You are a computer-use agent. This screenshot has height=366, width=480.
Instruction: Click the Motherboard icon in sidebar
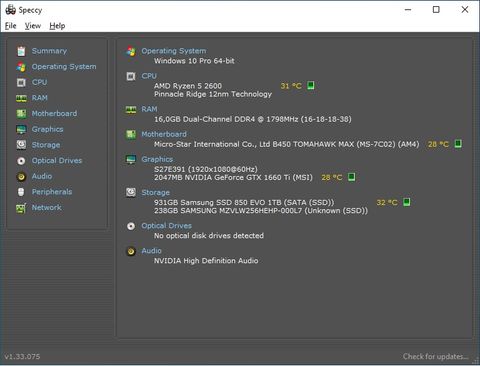tap(21, 114)
